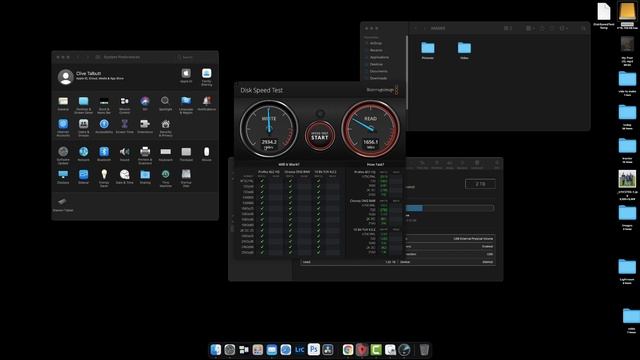Open Extensions preferences
Viewport: 640px width, 360px height.
[x=145, y=126]
